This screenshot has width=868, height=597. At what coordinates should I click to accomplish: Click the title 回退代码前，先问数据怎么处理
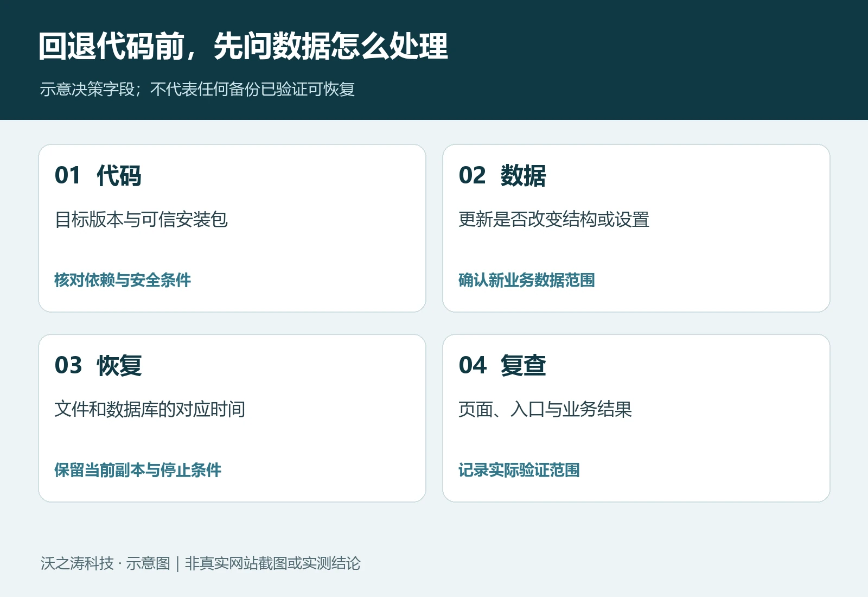(x=243, y=46)
